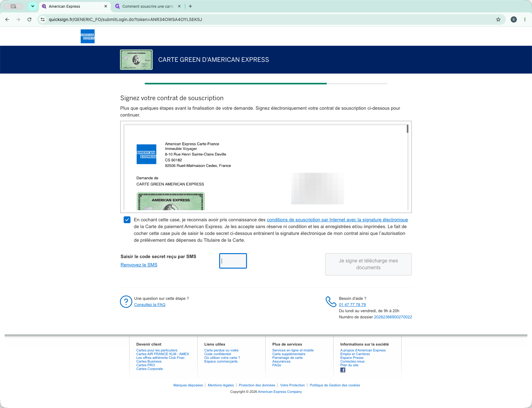Open 'Cartes PRO' footer link
Image resolution: width=532 pixels, height=408 pixels.
[146, 365]
